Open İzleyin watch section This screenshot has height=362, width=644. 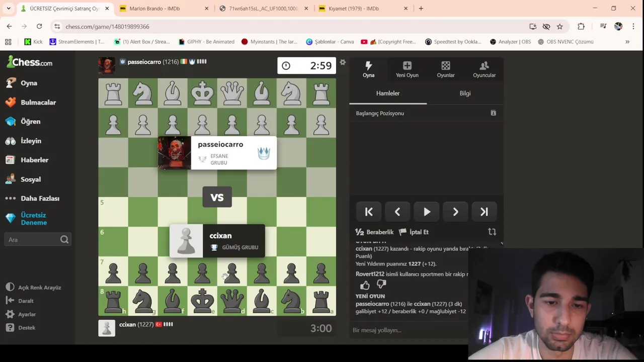click(24, 141)
